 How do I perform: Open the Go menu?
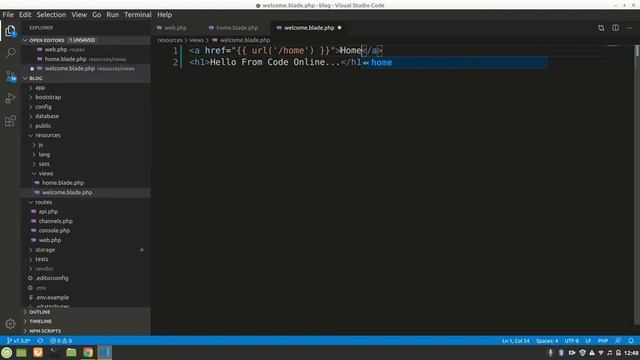click(96, 15)
